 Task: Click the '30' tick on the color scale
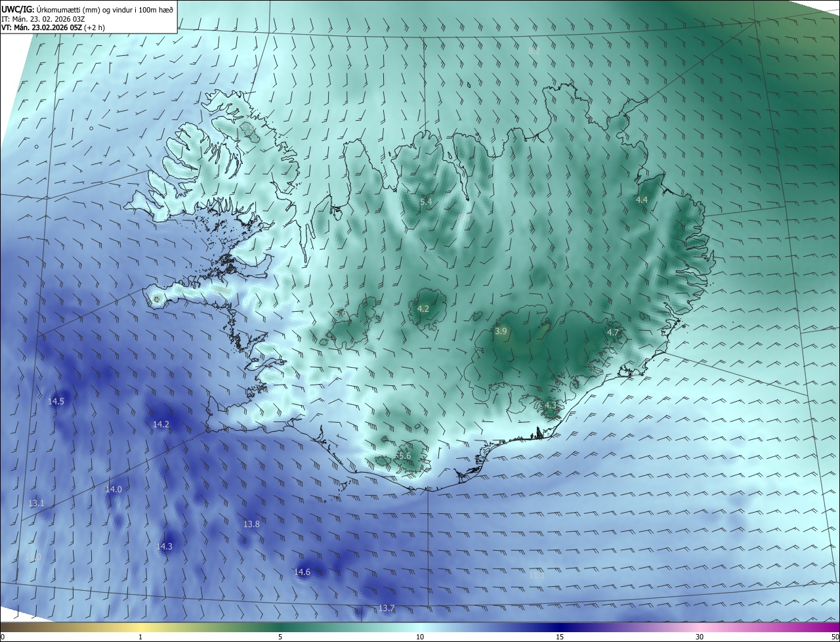click(700, 637)
